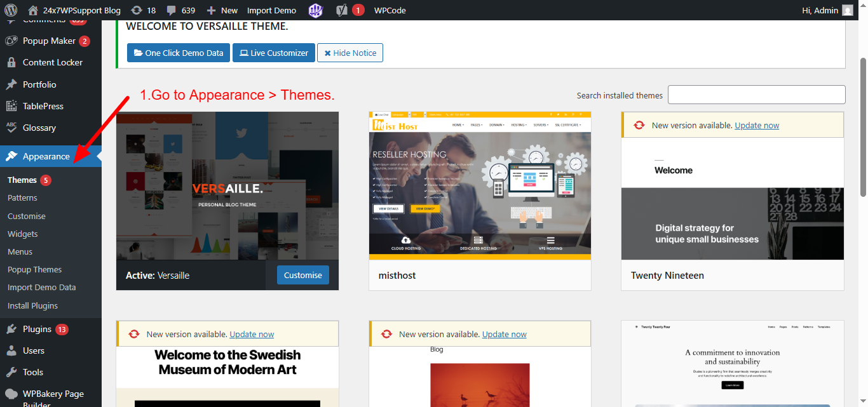Screen dimensions: 868x407
Task: Visit site via the home icon
Action: (33, 10)
